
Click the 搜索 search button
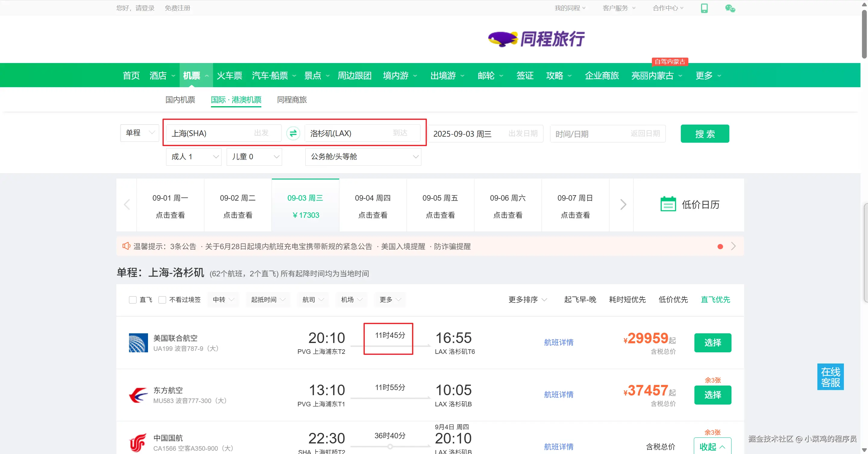click(x=705, y=134)
